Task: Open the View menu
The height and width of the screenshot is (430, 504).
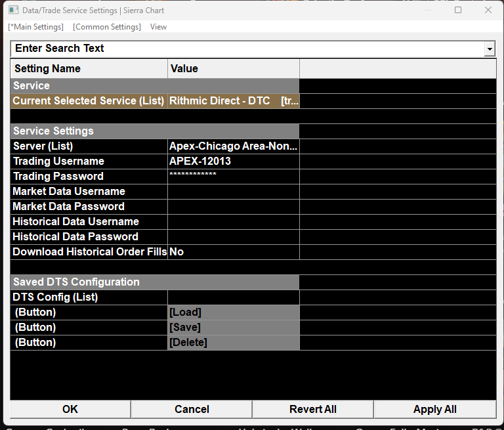Action: pyautogui.click(x=158, y=27)
